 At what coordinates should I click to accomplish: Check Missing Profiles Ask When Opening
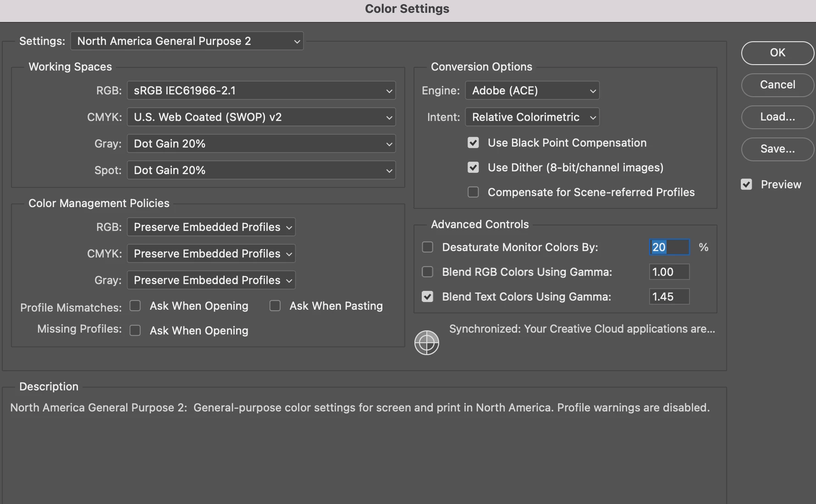[x=135, y=331]
